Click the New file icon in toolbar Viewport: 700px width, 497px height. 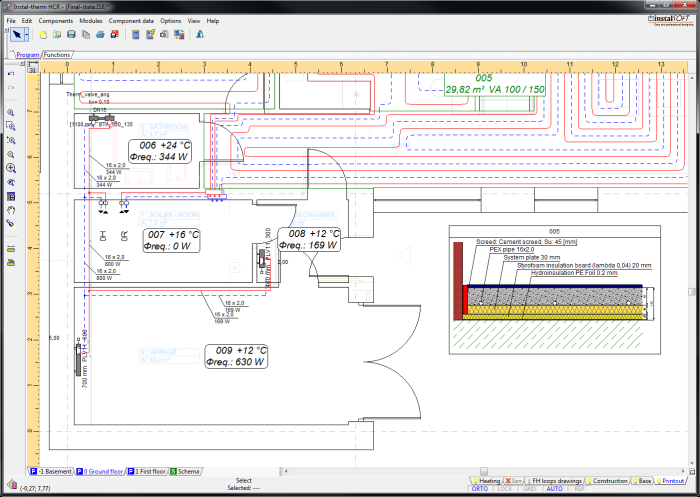43,34
